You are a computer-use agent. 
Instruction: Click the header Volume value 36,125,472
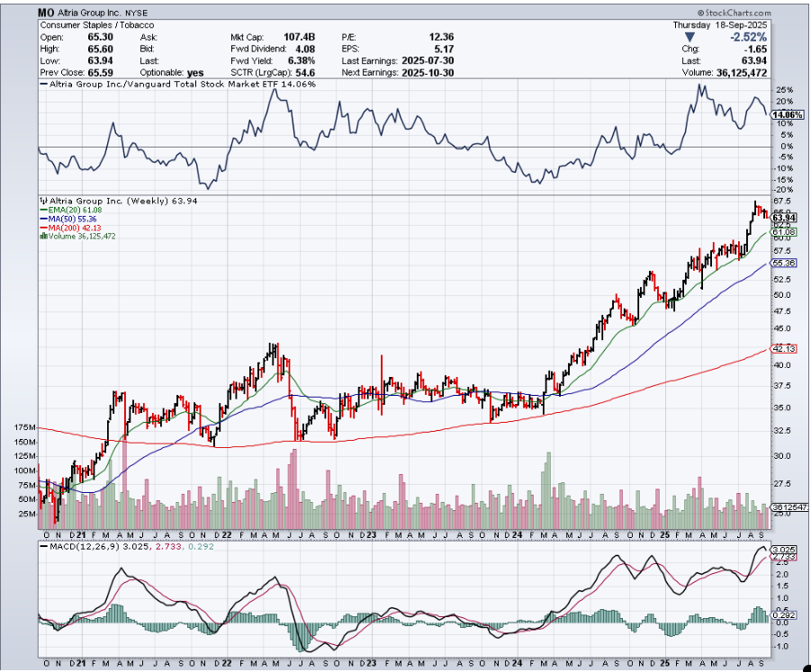pyautogui.click(x=742, y=73)
